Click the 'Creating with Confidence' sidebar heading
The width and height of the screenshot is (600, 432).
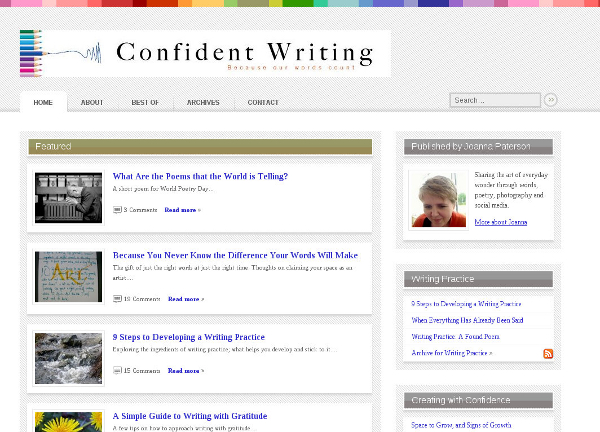[478, 400]
